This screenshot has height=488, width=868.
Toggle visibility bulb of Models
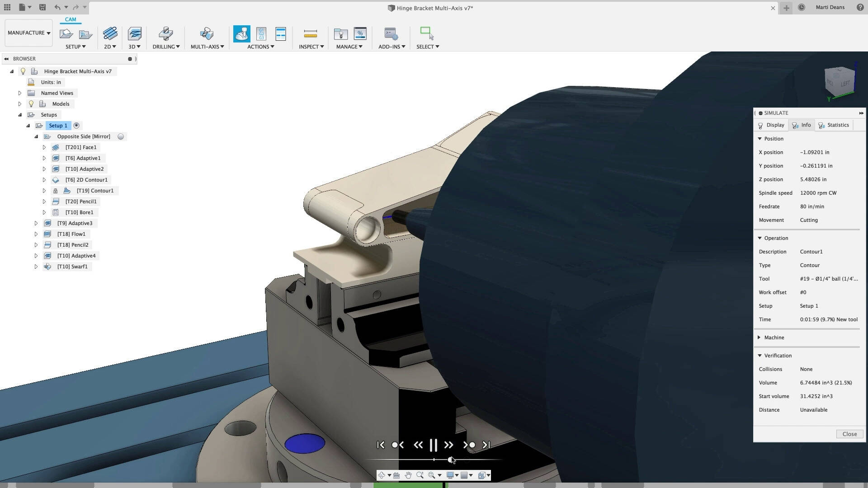point(31,104)
